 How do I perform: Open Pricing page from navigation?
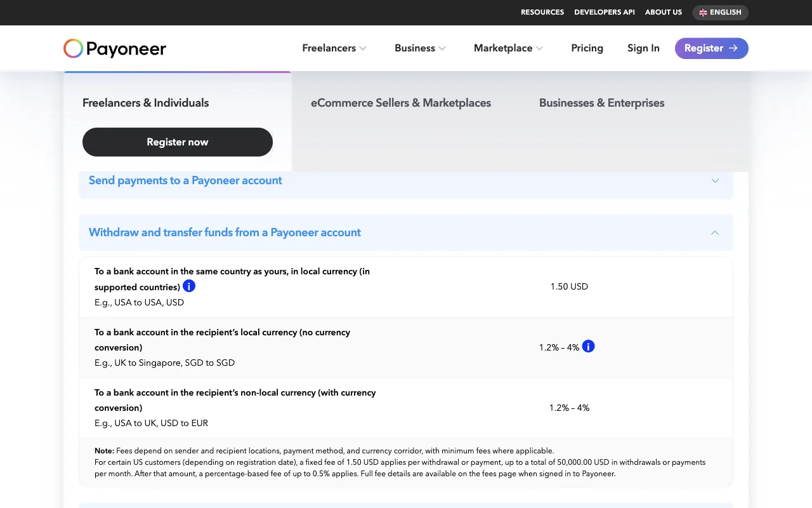587,48
